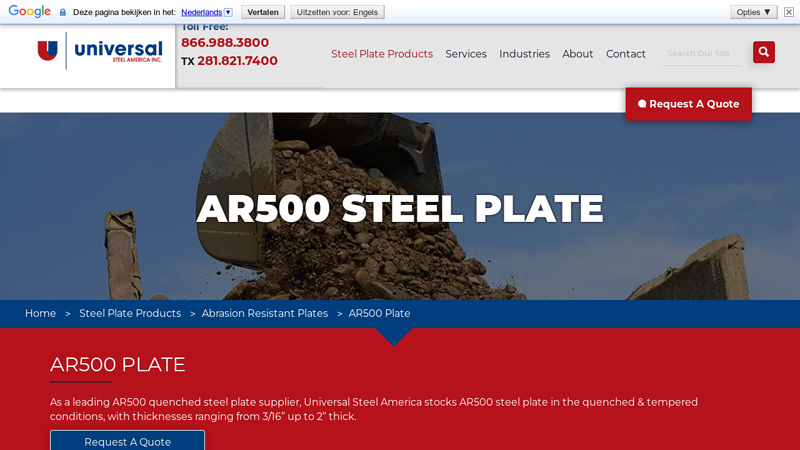This screenshot has height=450, width=800.
Task: Close the Google translate bar
Action: (789, 12)
